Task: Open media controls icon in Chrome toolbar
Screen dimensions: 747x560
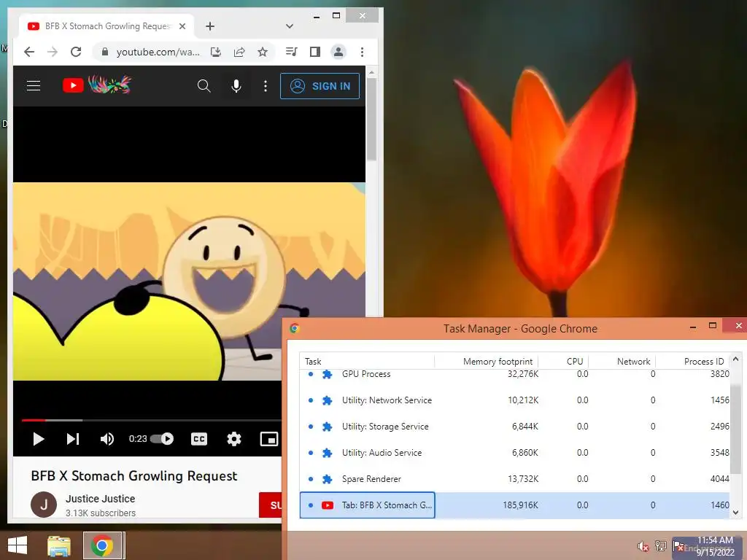Action: tap(292, 52)
